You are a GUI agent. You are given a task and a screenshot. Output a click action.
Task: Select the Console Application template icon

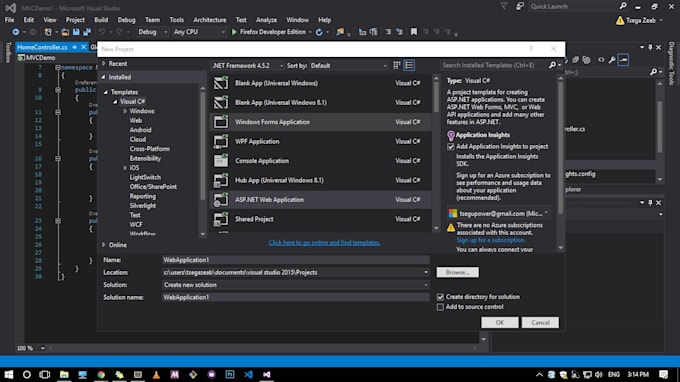(x=221, y=161)
